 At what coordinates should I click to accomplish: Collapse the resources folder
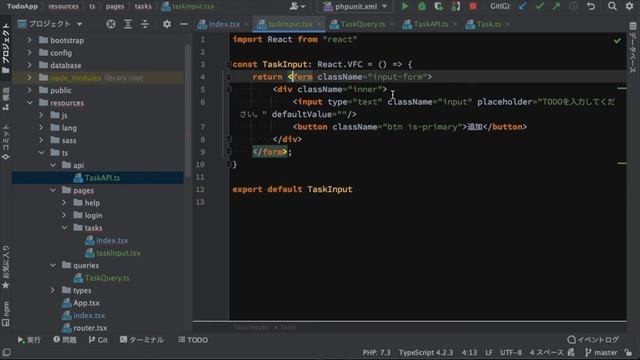(x=29, y=103)
